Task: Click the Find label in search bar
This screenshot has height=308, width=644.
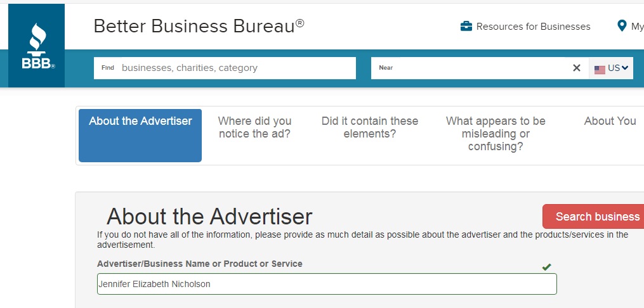Action: (108, 68)
